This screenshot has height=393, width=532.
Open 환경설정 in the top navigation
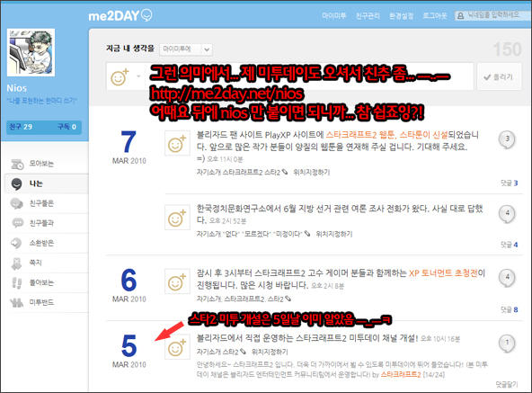coord(402,15)
